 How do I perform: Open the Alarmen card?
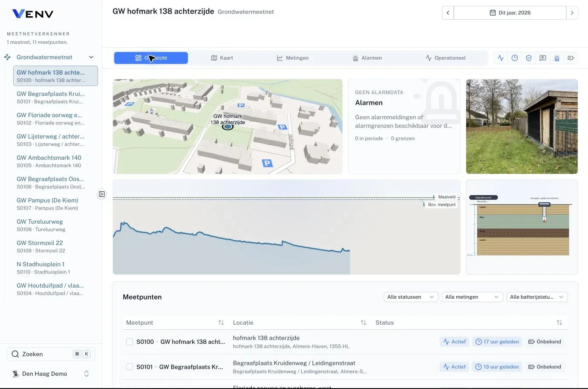pyautogui.click(x=404, y=127)
